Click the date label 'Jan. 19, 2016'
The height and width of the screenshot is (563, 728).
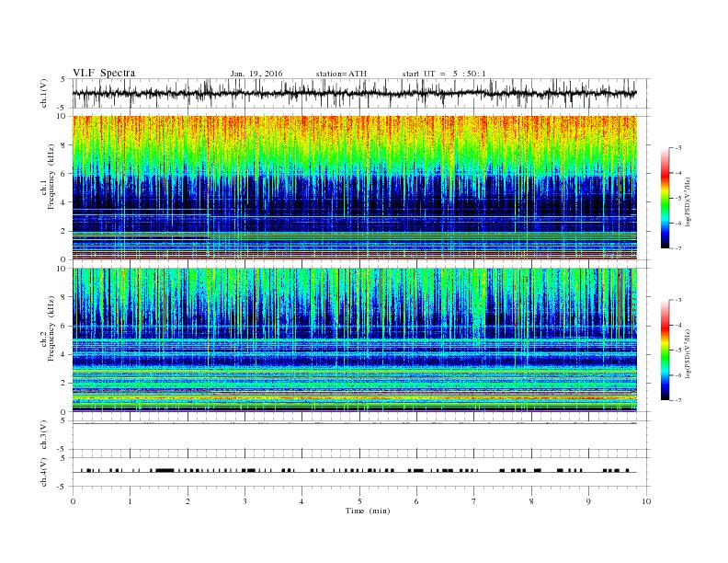(x=256, y=74)
